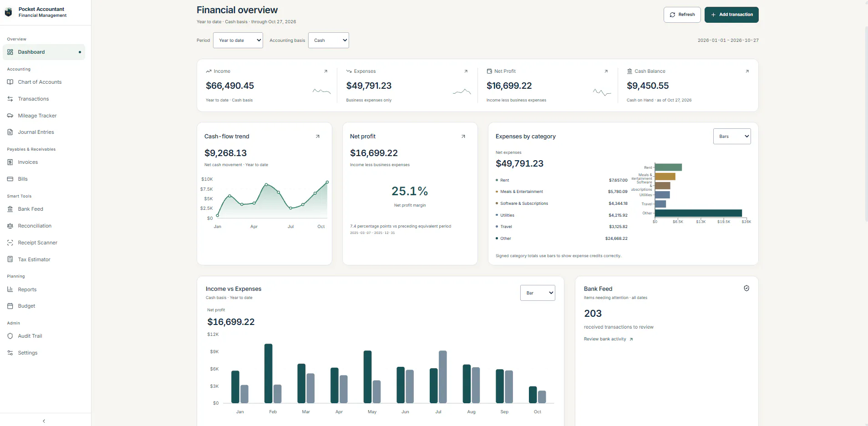Click the Transactions arrows icon
This screenshot has height=426, width=868.
click(10, 99)
